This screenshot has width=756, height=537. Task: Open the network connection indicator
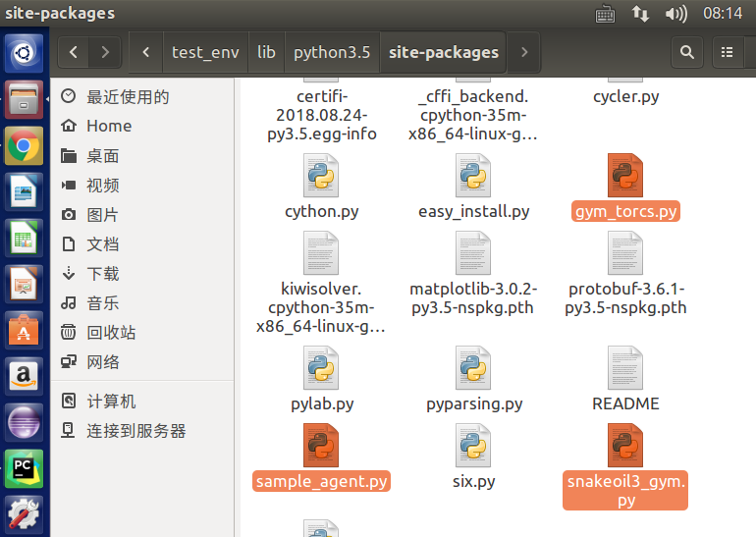pos(640,14)
